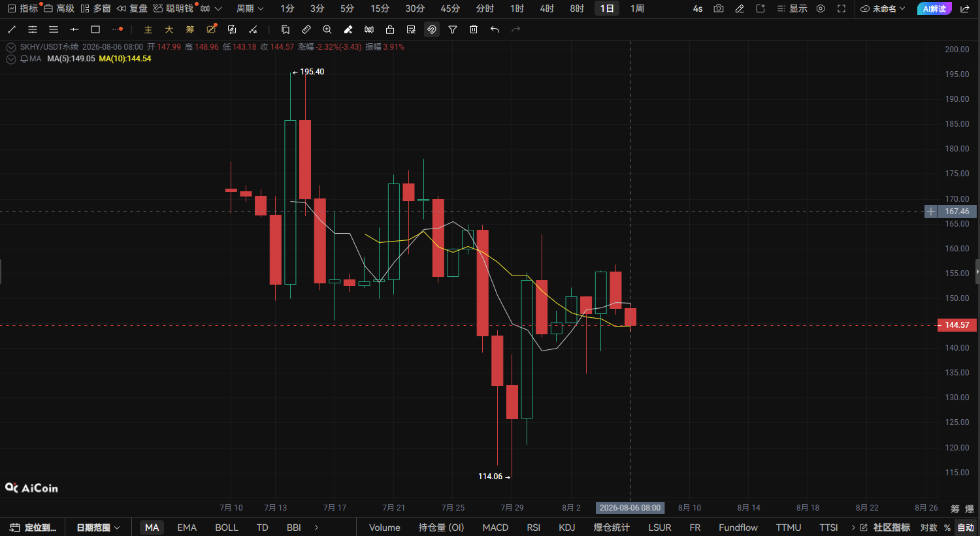Take a chart screenshot with the camera icon
This screenshot has height=536, width=980.
click(719, 8)
